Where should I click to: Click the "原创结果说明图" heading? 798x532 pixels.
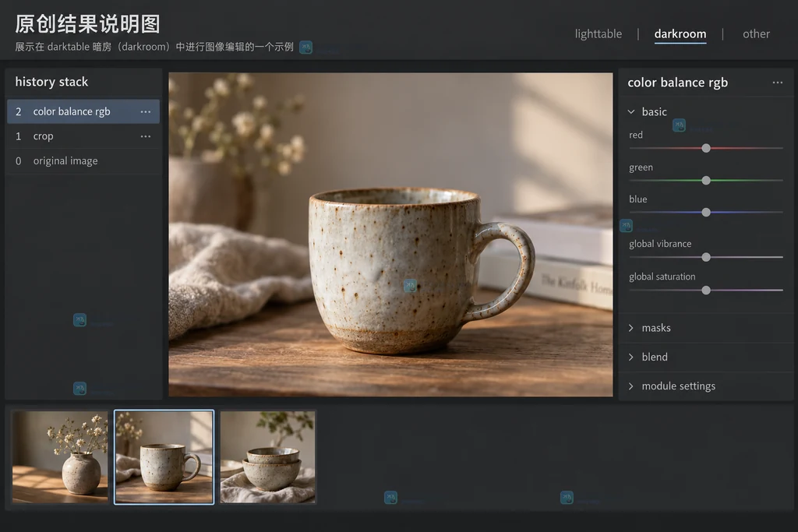pyautogui.click(x=87, y=24)
